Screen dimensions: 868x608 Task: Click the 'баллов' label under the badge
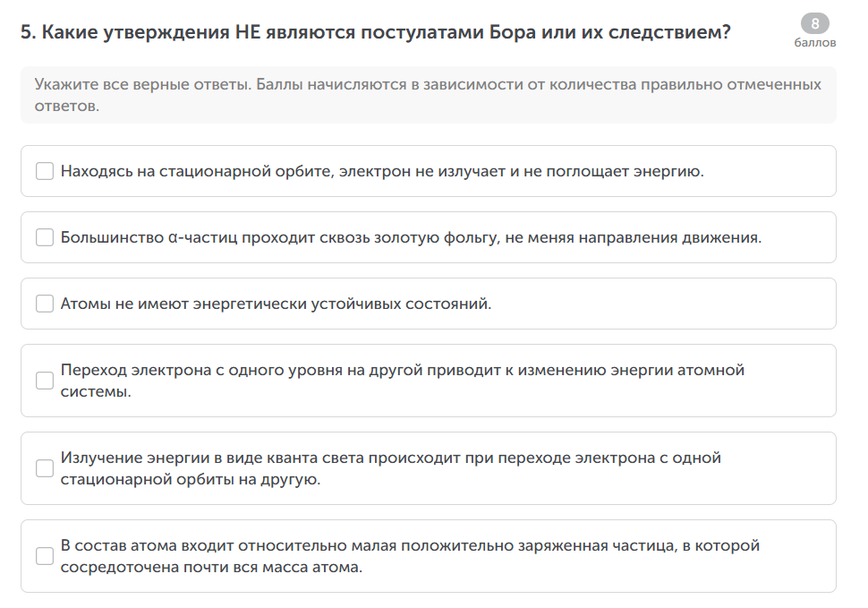814,42
